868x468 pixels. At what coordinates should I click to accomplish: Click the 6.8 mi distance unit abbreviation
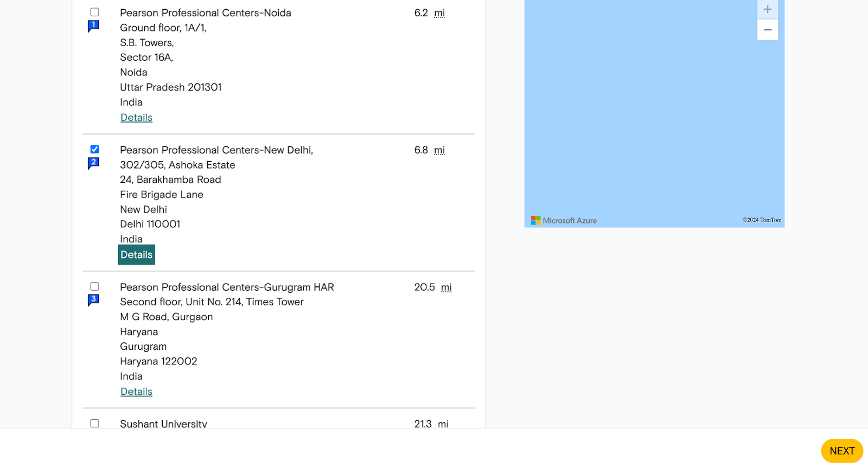pos(439,150)
